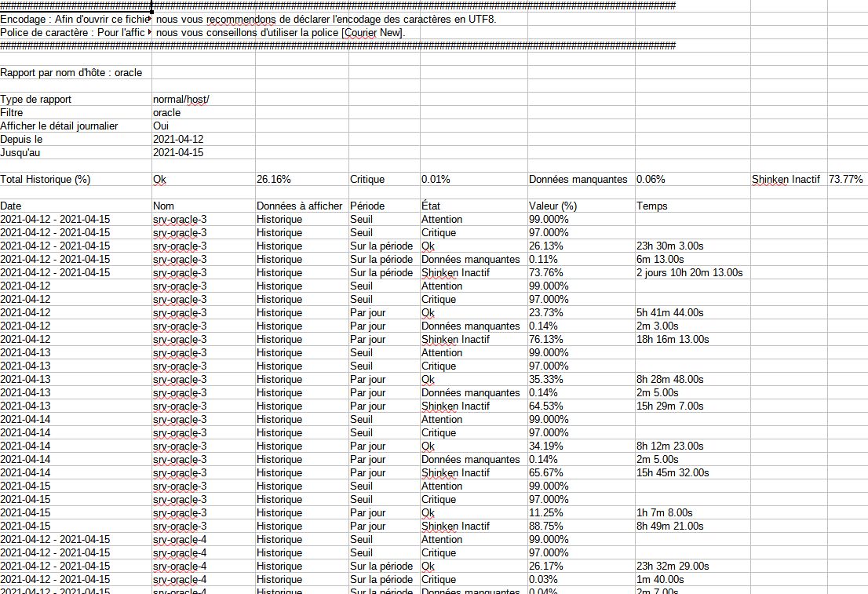
Task: Select the 'Oui' value cell
Action: (x=162, y=126)
